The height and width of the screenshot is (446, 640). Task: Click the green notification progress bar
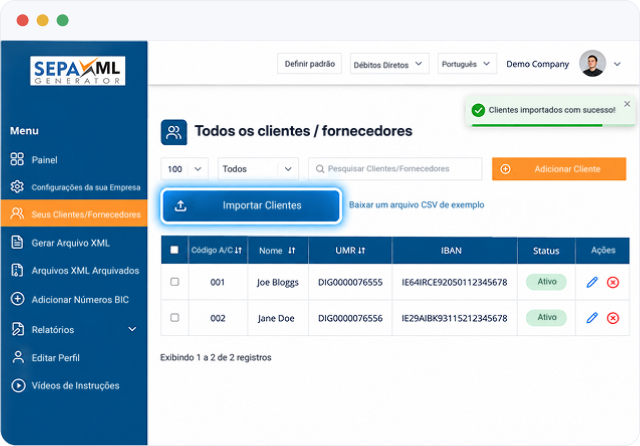click(537, 125)
